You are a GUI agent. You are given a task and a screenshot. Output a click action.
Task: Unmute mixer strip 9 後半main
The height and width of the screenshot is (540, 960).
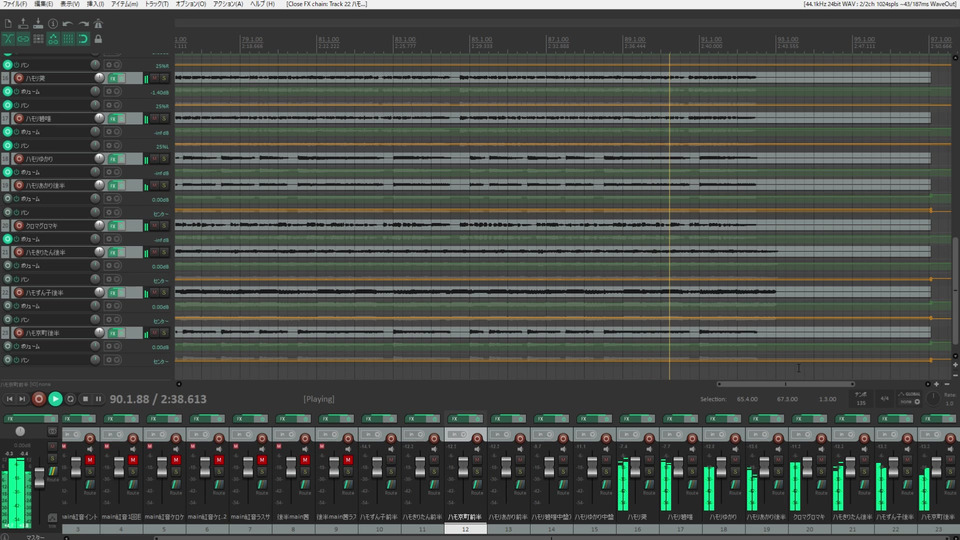(x=348, y=460)
